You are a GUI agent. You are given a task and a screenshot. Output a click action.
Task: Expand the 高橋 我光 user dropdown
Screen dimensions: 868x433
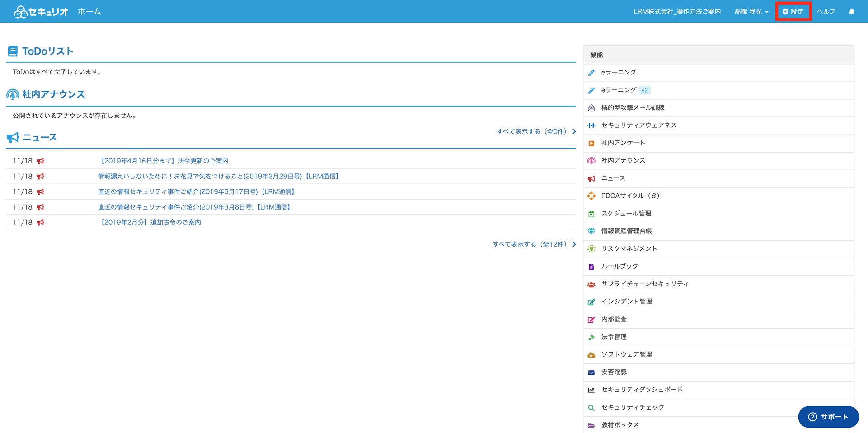751,12
